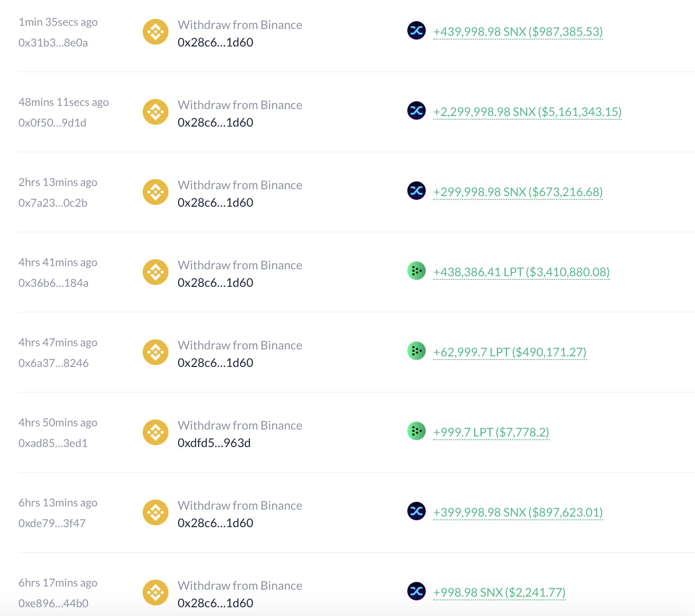Select address 0xdfd5...963d
This screenshot has height=616, width=695.
(x=214, y=443)
